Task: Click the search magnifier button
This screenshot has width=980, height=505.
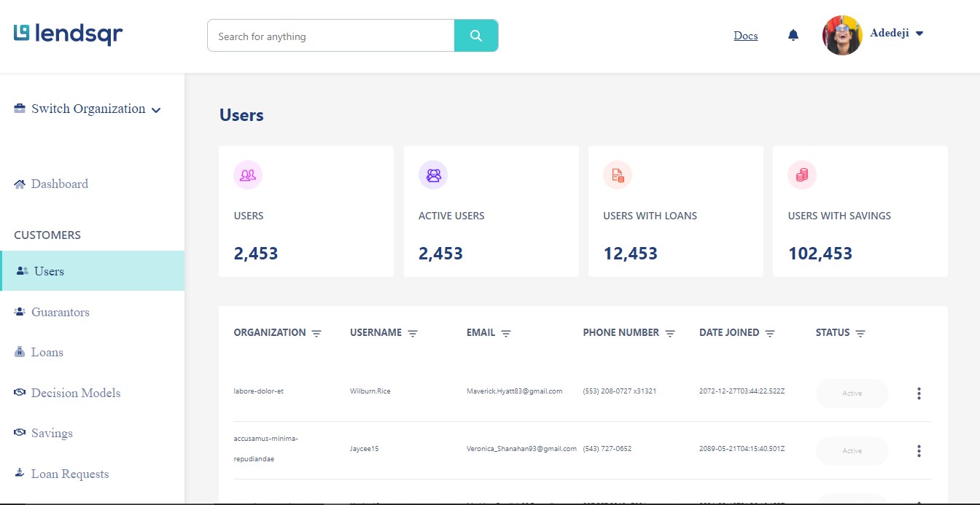Action: tap(476, 36)
